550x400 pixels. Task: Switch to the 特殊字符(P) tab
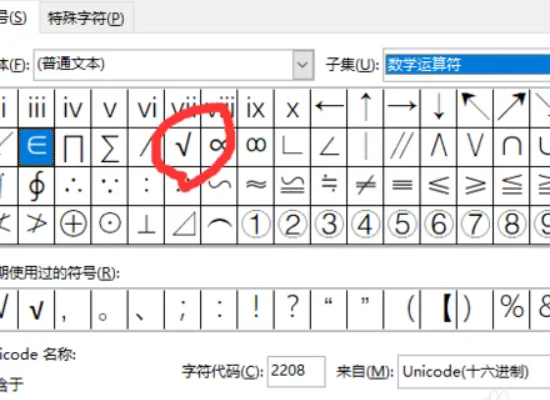coord(86,18)
